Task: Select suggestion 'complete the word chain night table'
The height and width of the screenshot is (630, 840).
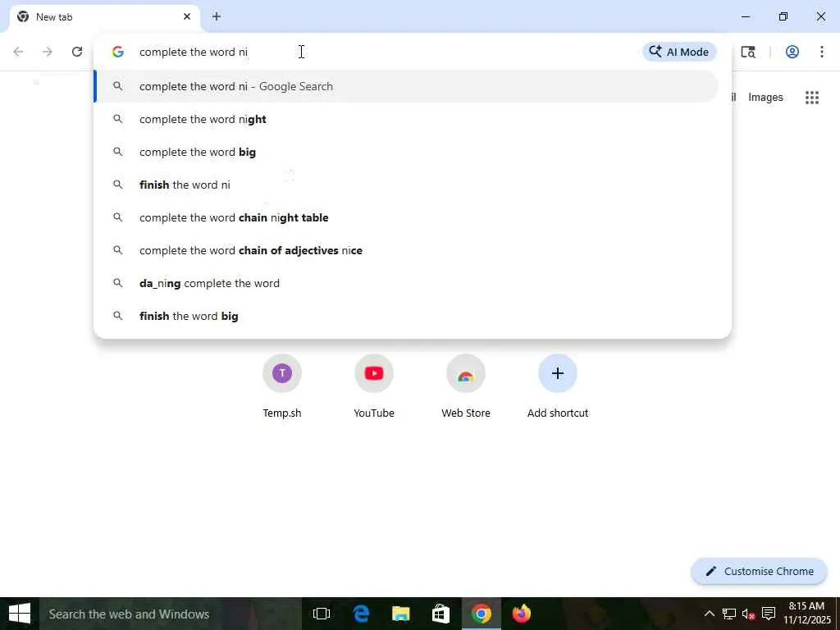Action: pos(406,217)
